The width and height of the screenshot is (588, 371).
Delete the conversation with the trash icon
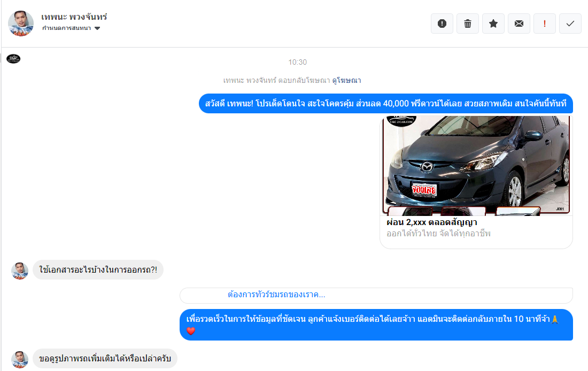point(468,24)
